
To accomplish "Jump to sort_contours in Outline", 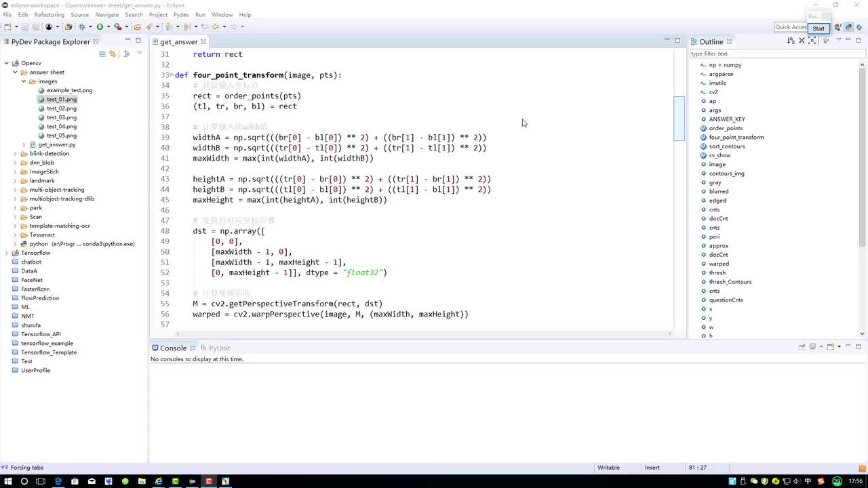I will [727, 146].
